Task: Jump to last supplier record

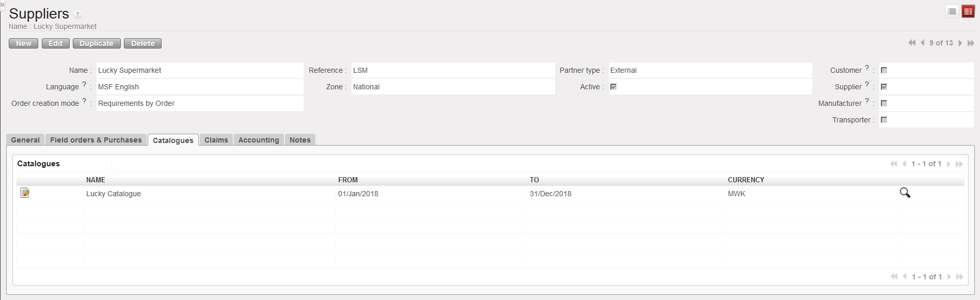Action: [971, 43]
